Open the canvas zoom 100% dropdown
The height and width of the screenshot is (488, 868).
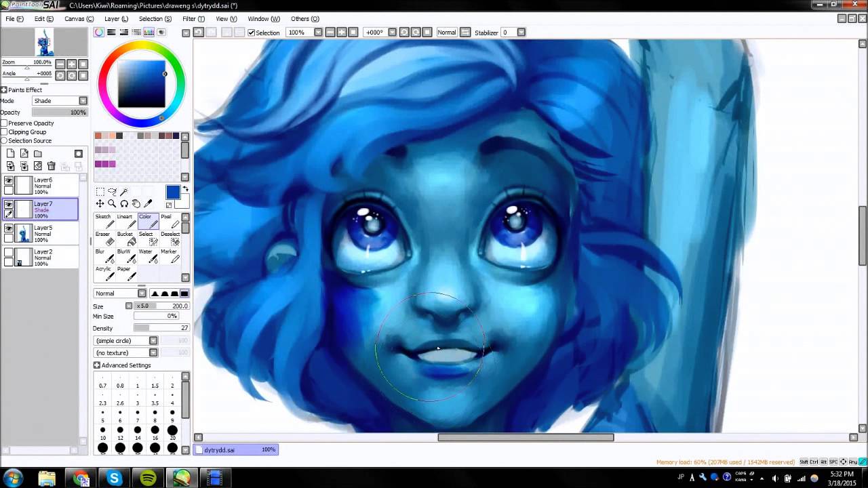click(318, 33)
